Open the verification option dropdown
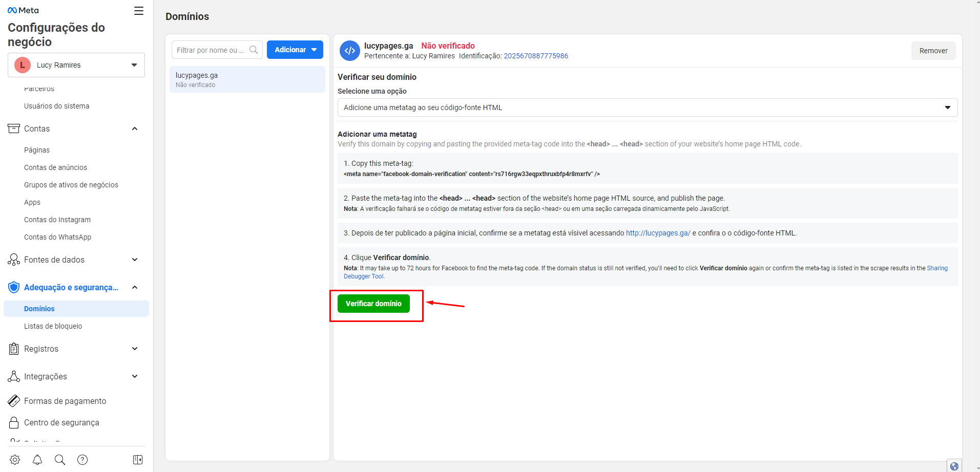 click(x=648, y=108)
